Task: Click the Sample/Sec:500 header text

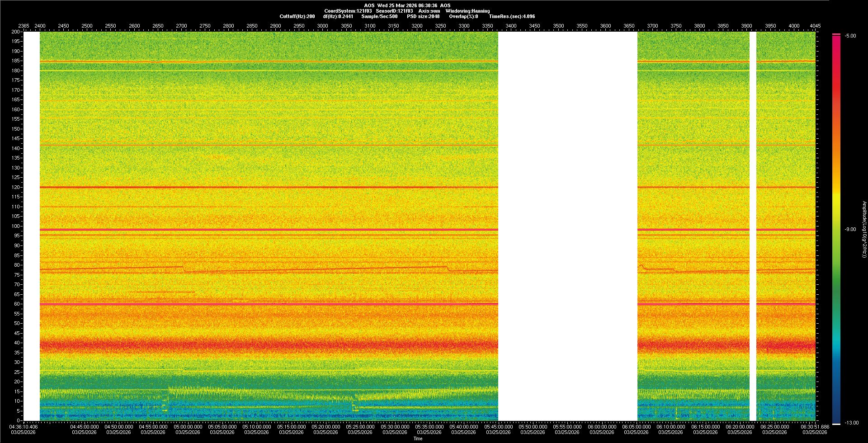Action: 379,16
